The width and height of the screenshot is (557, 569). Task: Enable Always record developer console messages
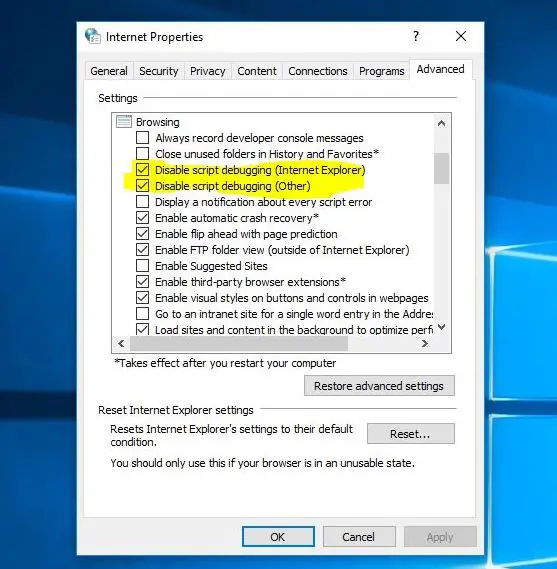142,138
